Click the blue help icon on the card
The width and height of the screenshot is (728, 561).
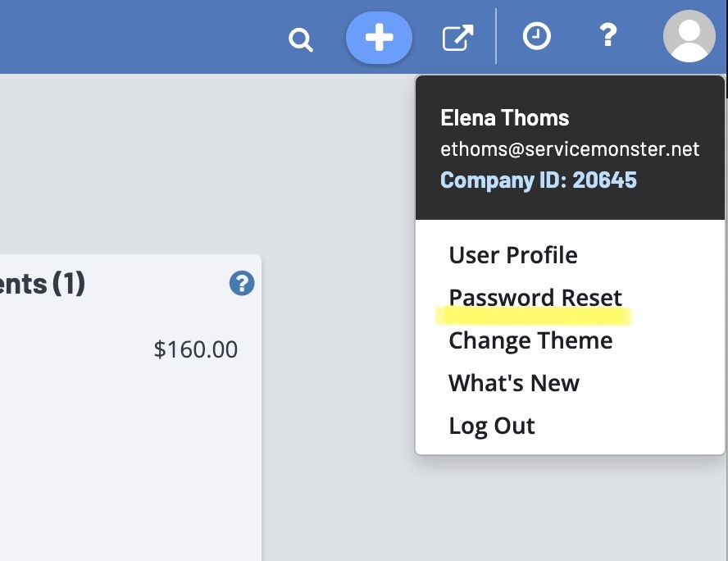(x=242, y=284)
